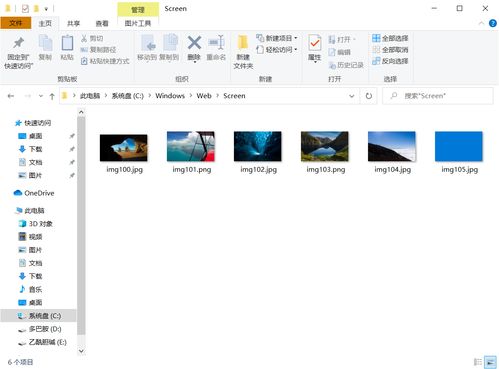Click the Move to icon
This screenshot has width=499, height=369.
pyautogui.click(x=147, y=43)
